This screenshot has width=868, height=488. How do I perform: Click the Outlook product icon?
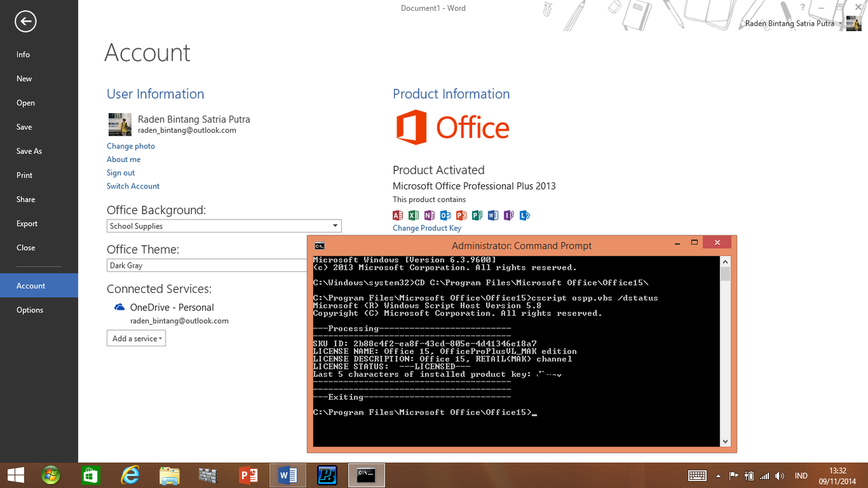446,216
